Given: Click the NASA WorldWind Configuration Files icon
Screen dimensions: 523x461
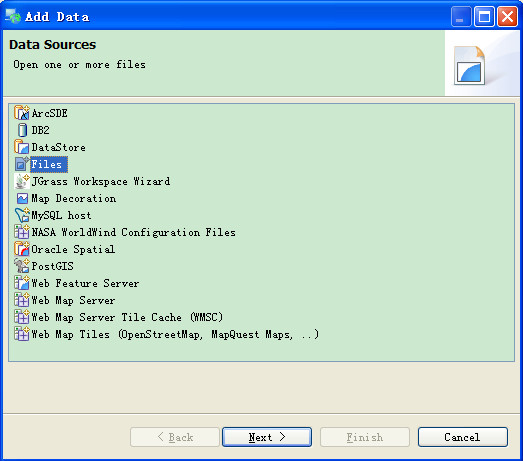Looking at the screenshot, I should [22, 232].
